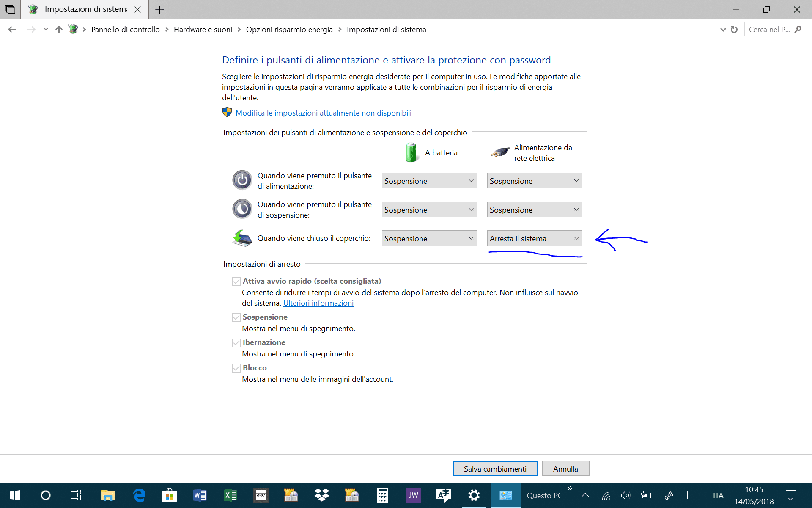Click the back navigation arrow

pos(12,29)
